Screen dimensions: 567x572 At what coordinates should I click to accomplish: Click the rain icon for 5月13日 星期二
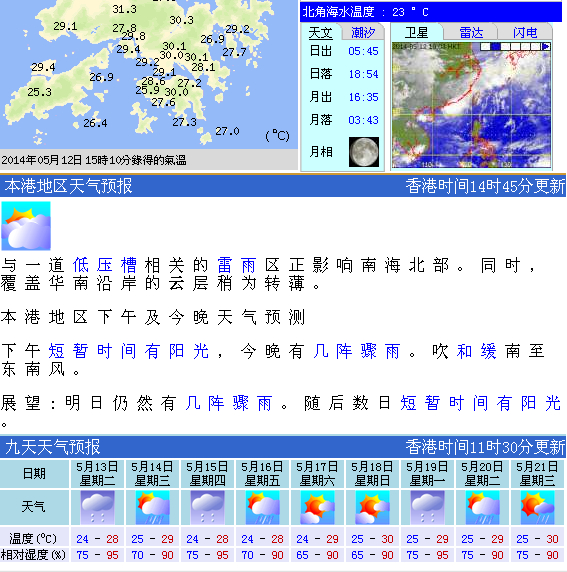coord(97,507)
